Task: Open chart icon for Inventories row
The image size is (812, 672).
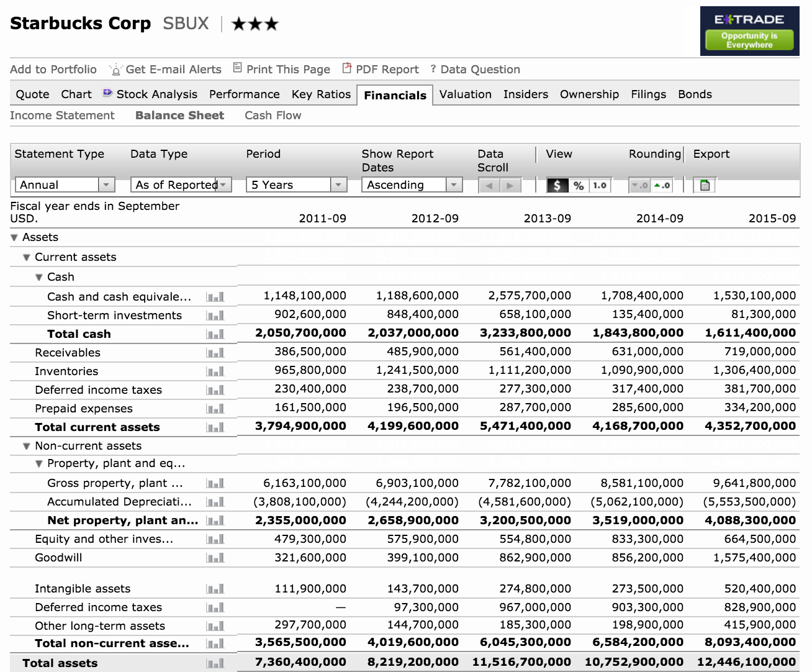Action: 215,371
